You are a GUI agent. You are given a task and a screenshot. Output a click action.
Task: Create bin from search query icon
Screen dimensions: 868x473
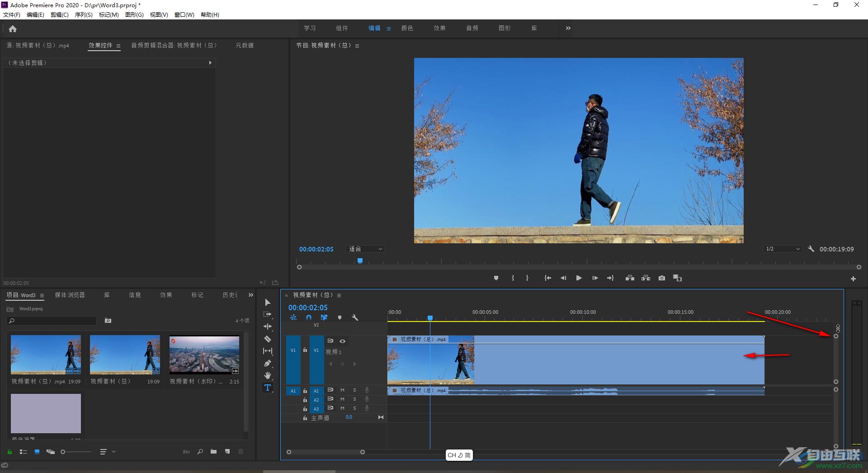pos(108,321)
